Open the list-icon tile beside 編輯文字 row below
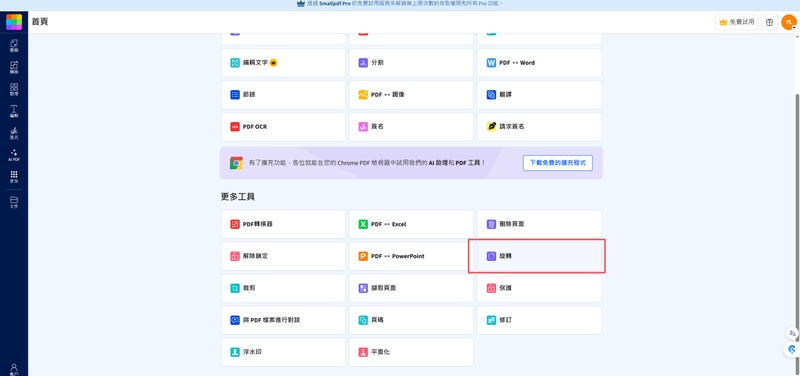The height and width of the screenshot is (376, 800). coord(283,94)
